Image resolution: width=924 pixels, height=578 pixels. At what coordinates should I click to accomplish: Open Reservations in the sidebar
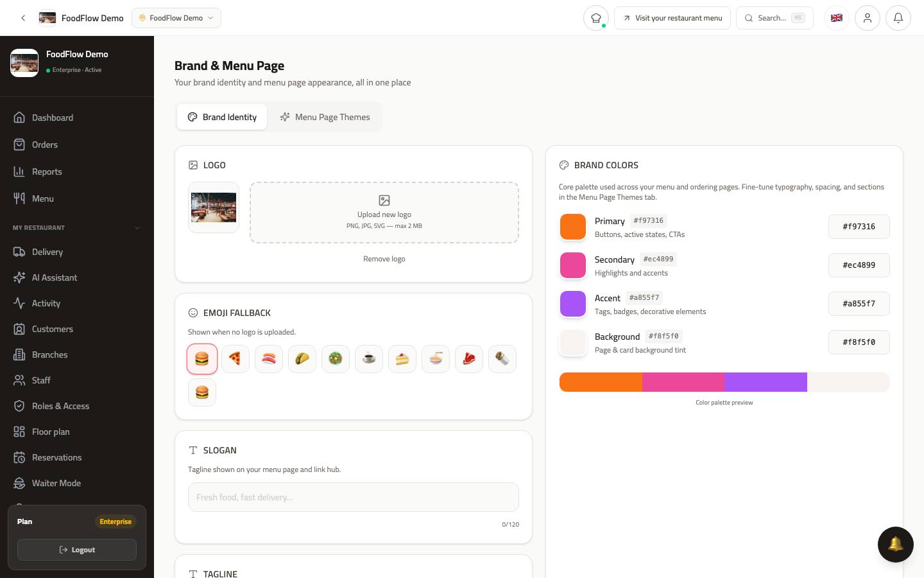[77, 457]
